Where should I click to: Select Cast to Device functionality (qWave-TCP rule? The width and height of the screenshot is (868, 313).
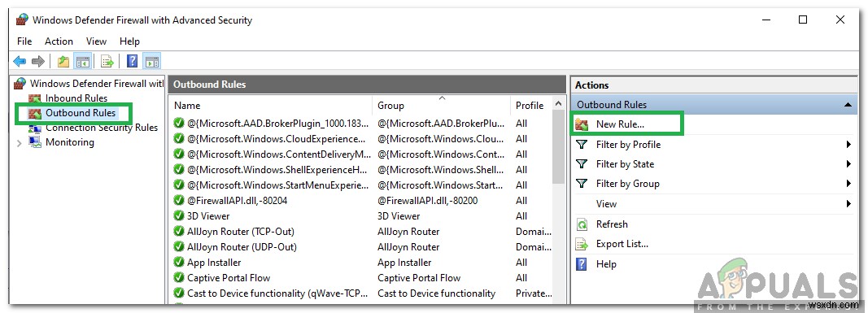pyautogui.click(x=277, y=293)
